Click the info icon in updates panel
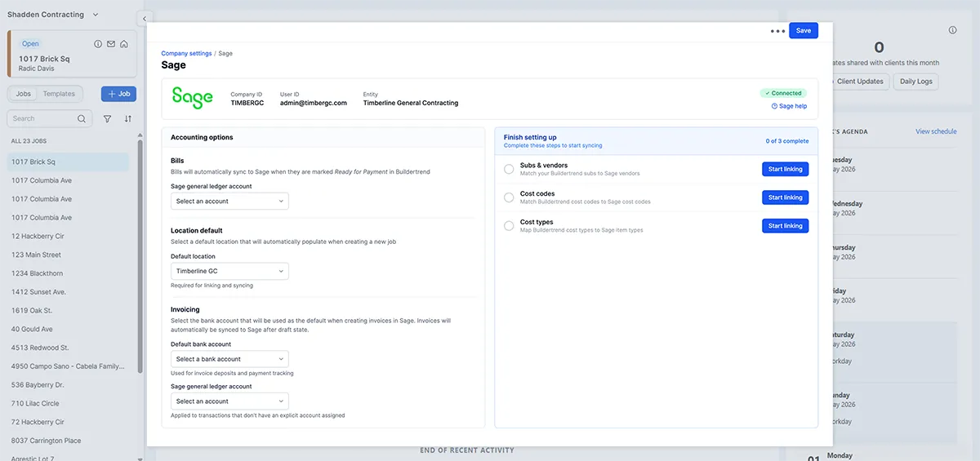Screen dimensions: 980x461 (952, 30)
